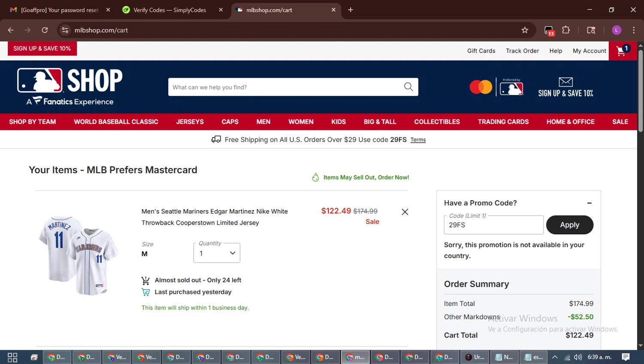The height and width of the screenshot is (364, 644).
Task: Open the BIG & TALL menu
Action: point(380,122)
